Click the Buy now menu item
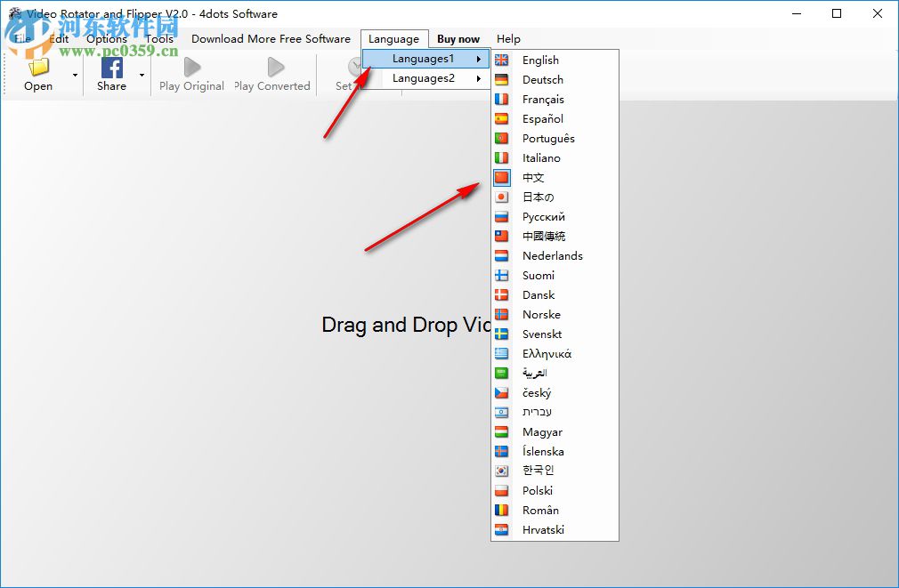 458,39
